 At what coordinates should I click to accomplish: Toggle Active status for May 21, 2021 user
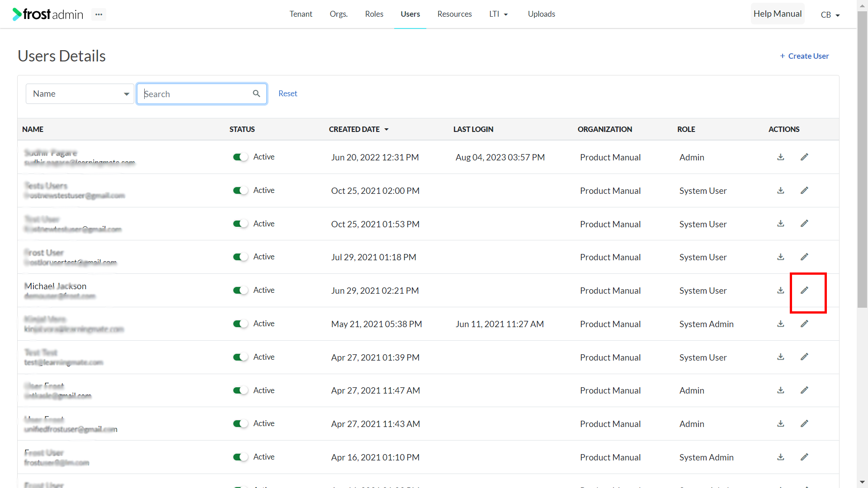pyautogui.click(x=241, y=324)
